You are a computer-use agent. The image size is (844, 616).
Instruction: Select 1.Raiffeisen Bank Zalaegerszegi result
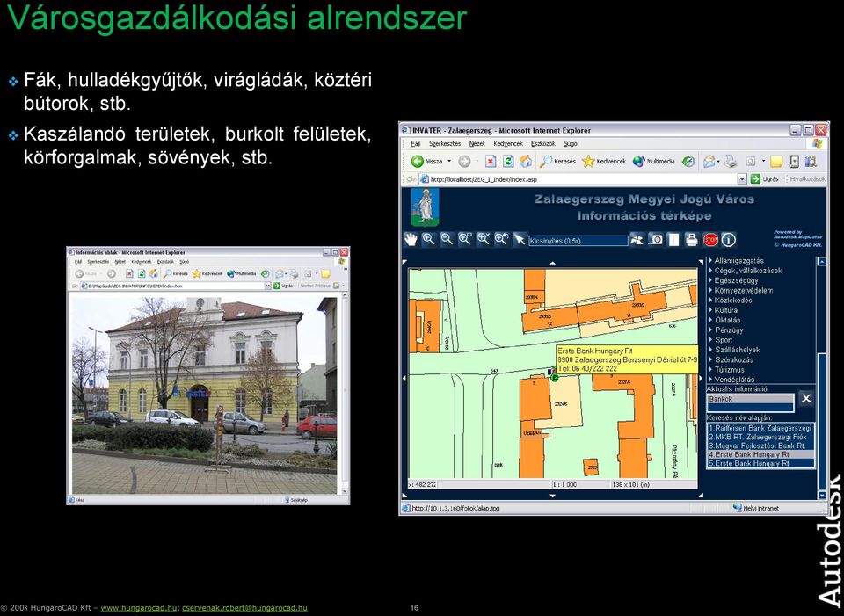(x=760, y=429)
